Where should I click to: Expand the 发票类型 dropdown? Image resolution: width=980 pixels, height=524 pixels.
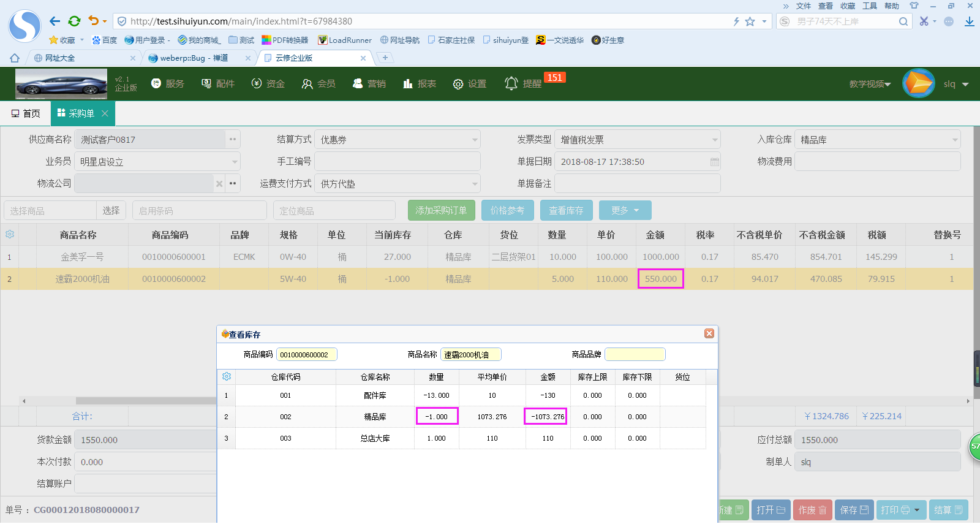point(714,140)
